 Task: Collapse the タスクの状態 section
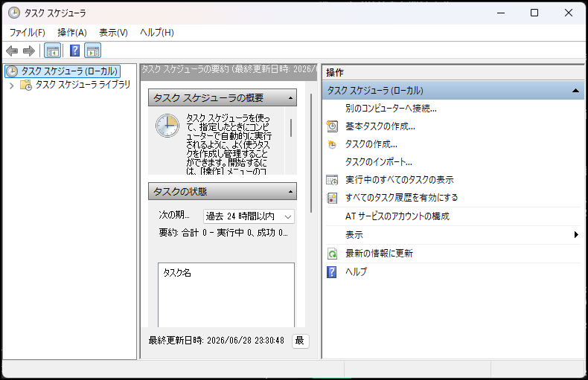tap(290, 192)
